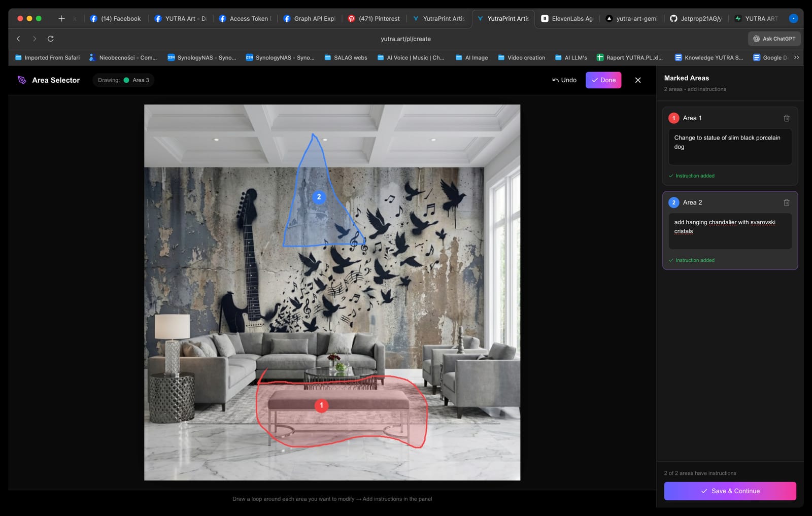
Task: Open Ask ChatGPT in the address bar
Action: tap(774, 39)
